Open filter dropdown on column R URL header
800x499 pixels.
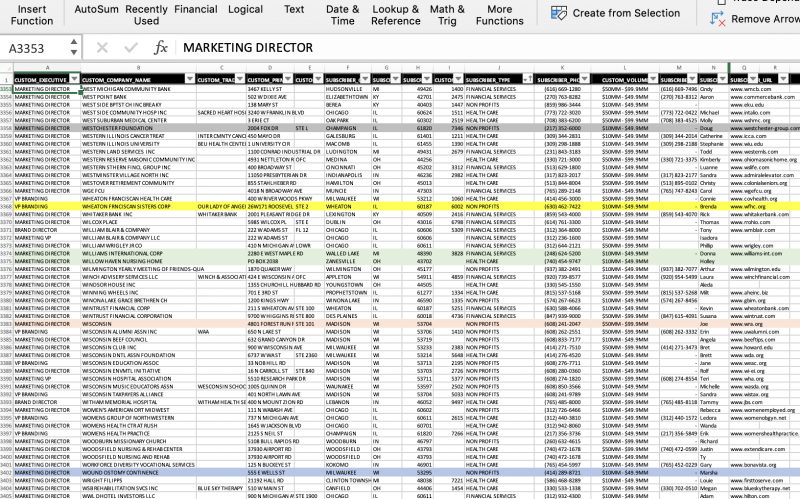click(x=782, y=79)
